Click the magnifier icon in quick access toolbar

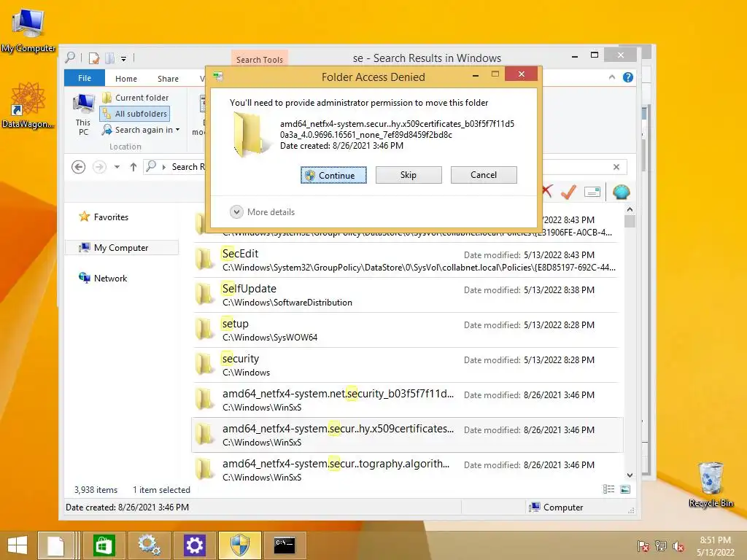point(70,58)
